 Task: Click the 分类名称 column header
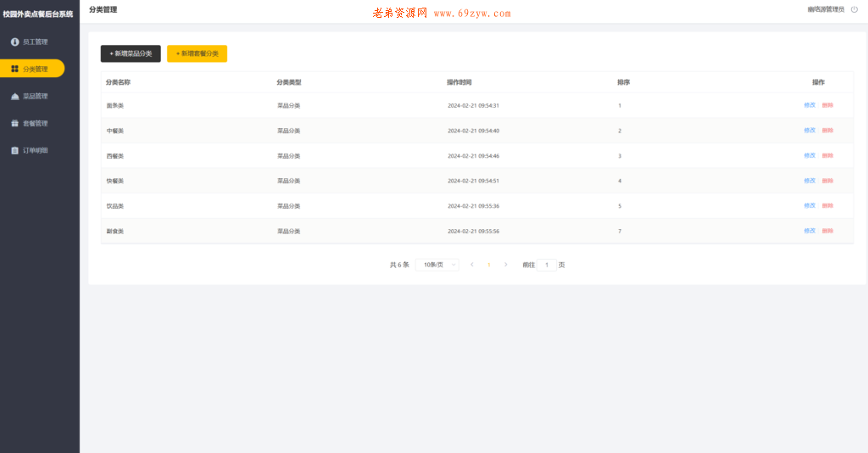[118, 82]
